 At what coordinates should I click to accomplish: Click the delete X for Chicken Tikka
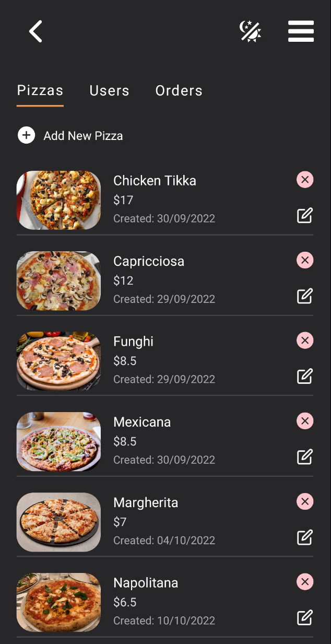[305, 180]
